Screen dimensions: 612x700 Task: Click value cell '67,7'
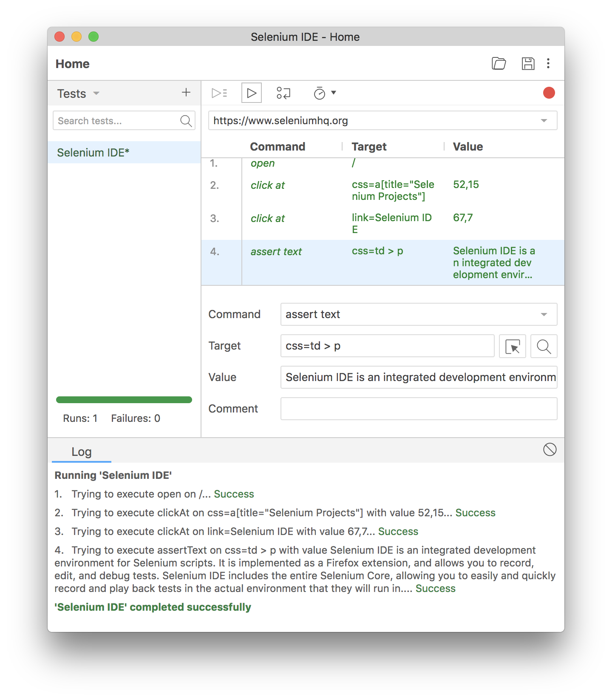[463, 218]
